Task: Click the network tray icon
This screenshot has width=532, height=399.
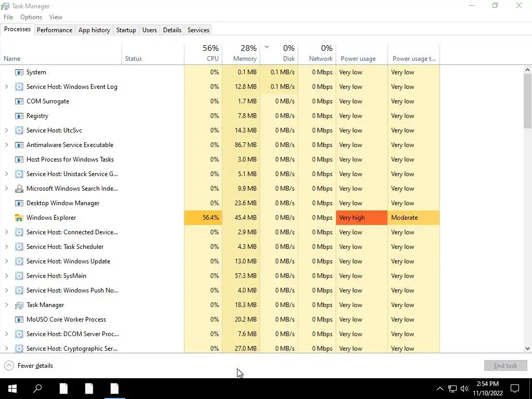Action: (x=453, y=389)
